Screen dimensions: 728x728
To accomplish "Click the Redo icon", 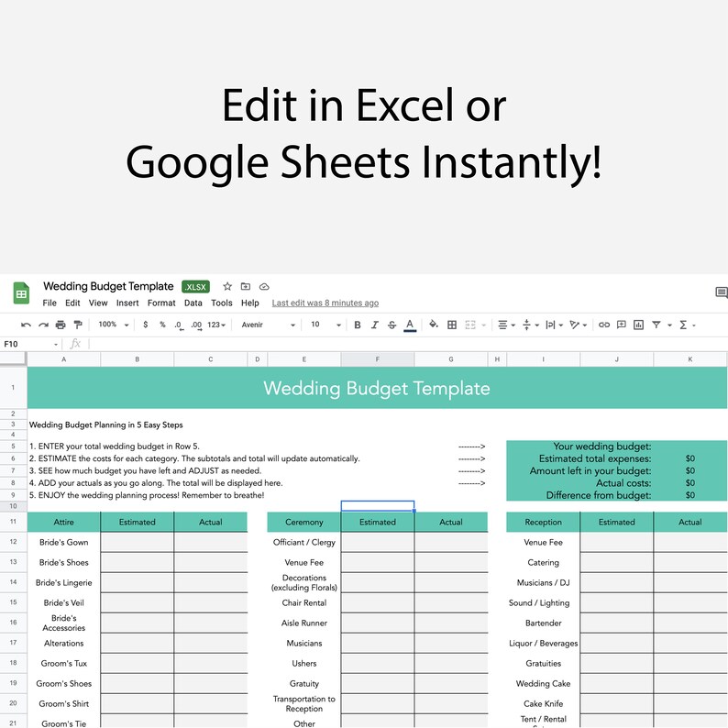I will (x=43, y=325).
